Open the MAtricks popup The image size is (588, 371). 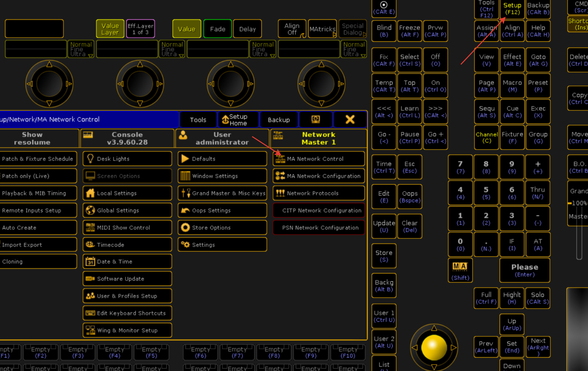click(322, 29)
